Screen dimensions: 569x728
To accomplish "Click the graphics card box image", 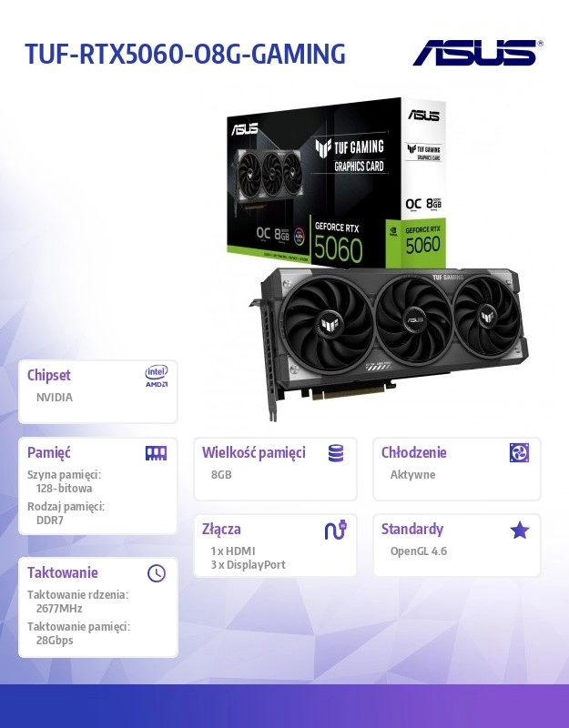I will tap(336, 183).
